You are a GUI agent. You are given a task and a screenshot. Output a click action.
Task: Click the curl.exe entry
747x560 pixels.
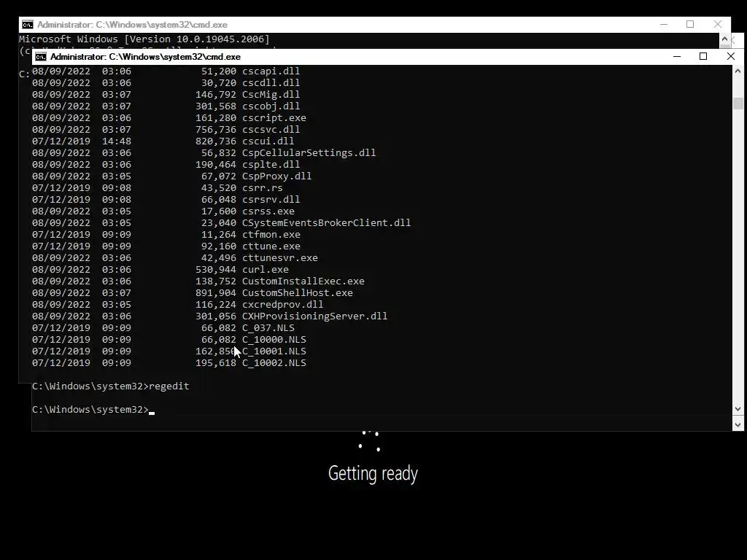coord(160,270)
